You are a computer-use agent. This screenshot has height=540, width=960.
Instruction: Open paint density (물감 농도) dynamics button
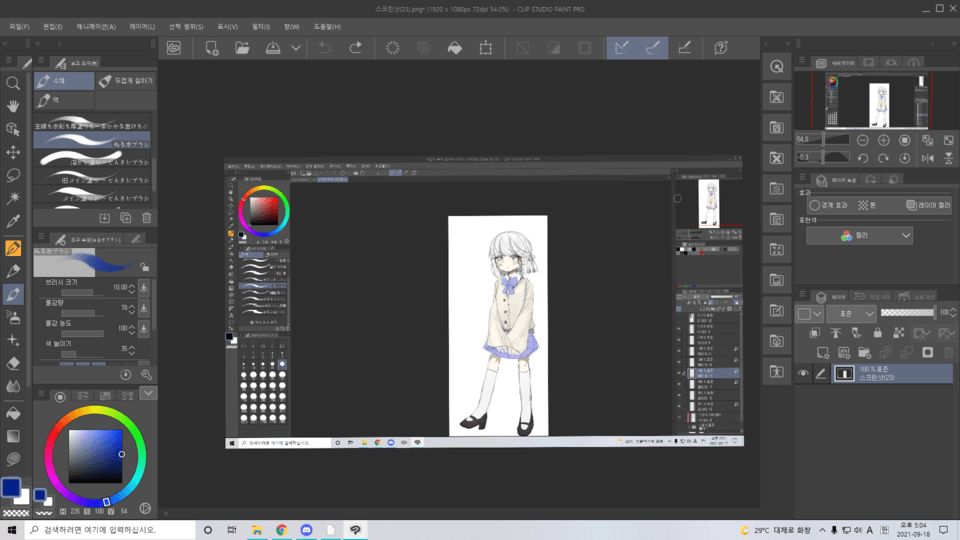point(143,329)
